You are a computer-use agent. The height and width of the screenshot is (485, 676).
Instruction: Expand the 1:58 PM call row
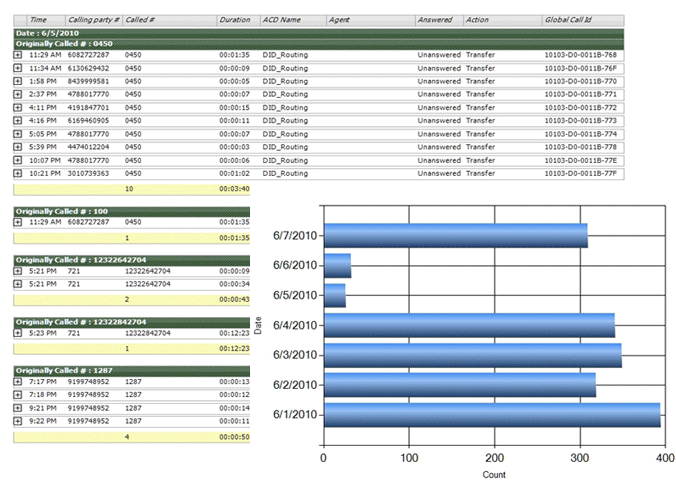(18, 81)
